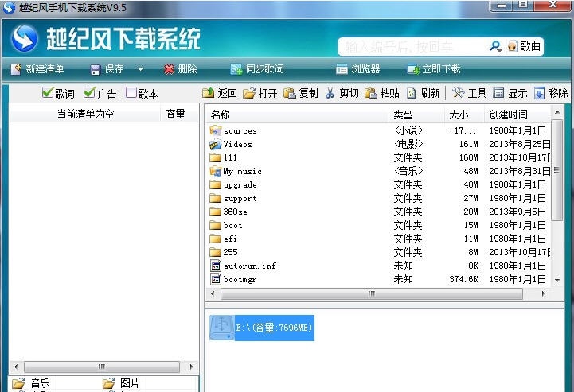
Task: Select the support folder row
Action: point(379,198)
